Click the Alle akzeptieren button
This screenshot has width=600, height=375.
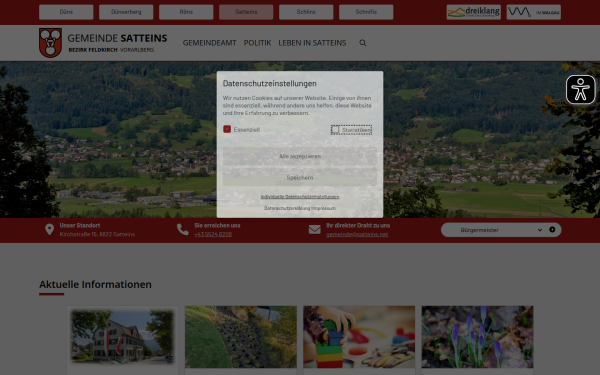[300, 156]
